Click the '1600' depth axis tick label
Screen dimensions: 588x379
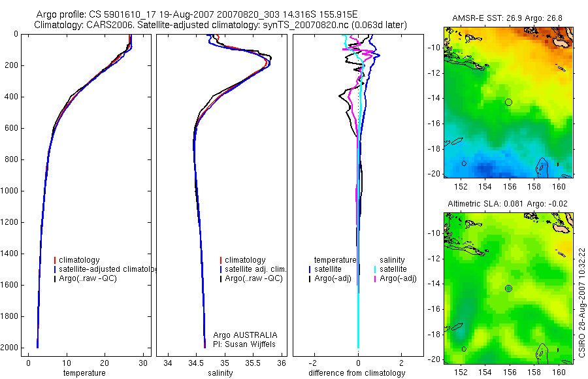[x=10, y=285]
